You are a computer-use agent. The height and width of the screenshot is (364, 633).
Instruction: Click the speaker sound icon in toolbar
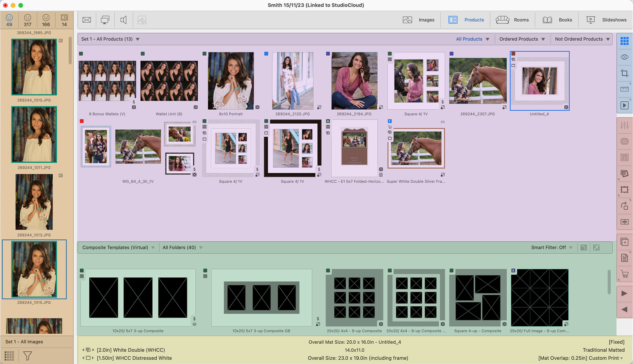tap(123, 20)
